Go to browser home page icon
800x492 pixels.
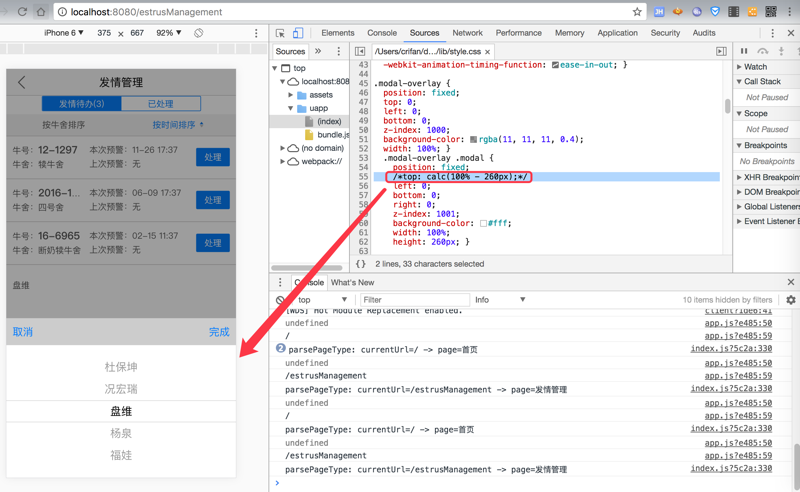[x=41, y=12]
